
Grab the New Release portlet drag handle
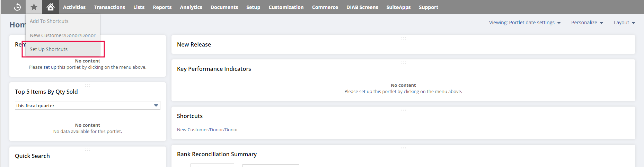(403, 38)
